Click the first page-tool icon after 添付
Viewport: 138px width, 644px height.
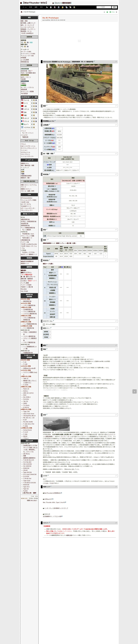coord(47,7)
